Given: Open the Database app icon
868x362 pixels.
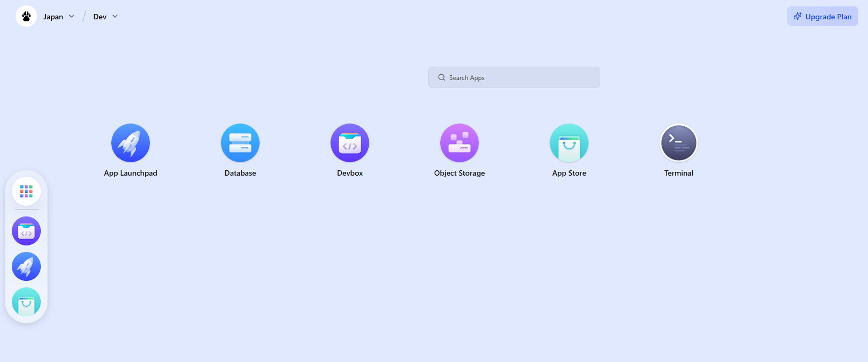Looking at the screenshot, I should (240, 143).
